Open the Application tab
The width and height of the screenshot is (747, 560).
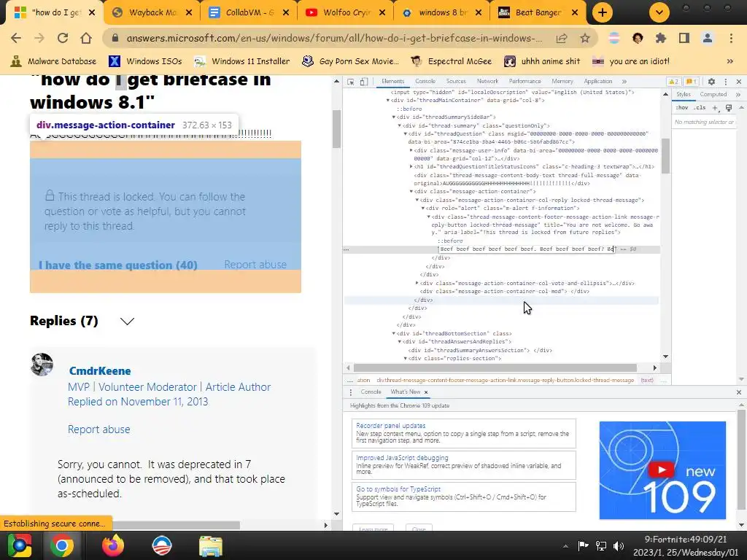[598, 82]
